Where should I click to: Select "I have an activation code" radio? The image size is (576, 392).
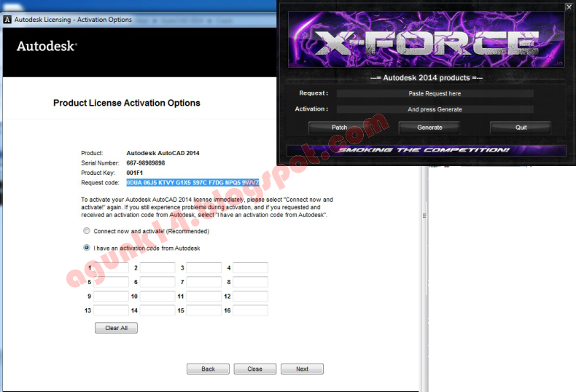tap(87, 248)
